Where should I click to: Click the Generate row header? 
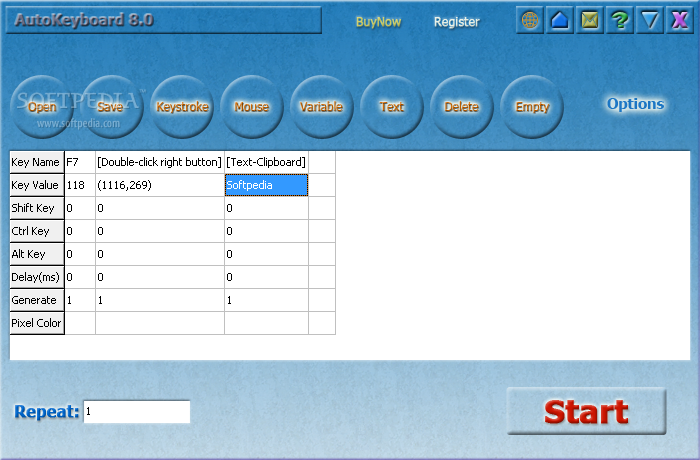pos(37,300)
